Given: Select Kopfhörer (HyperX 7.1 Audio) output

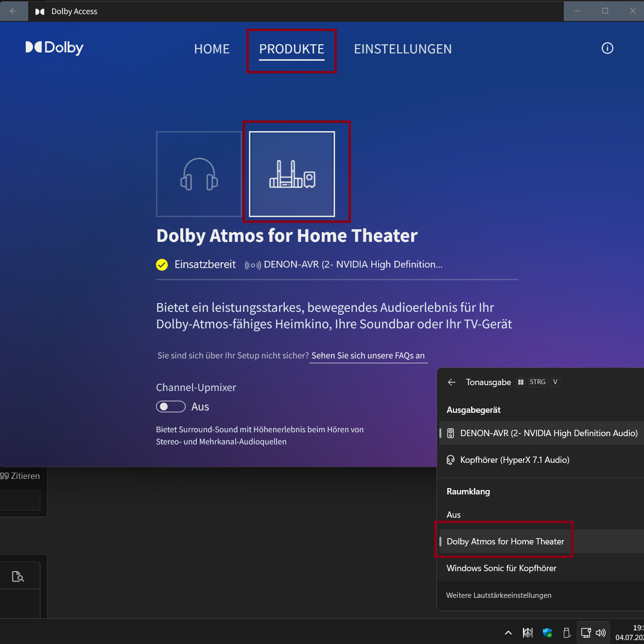Looking at the screenshot, I should click(x=541, y=460).
